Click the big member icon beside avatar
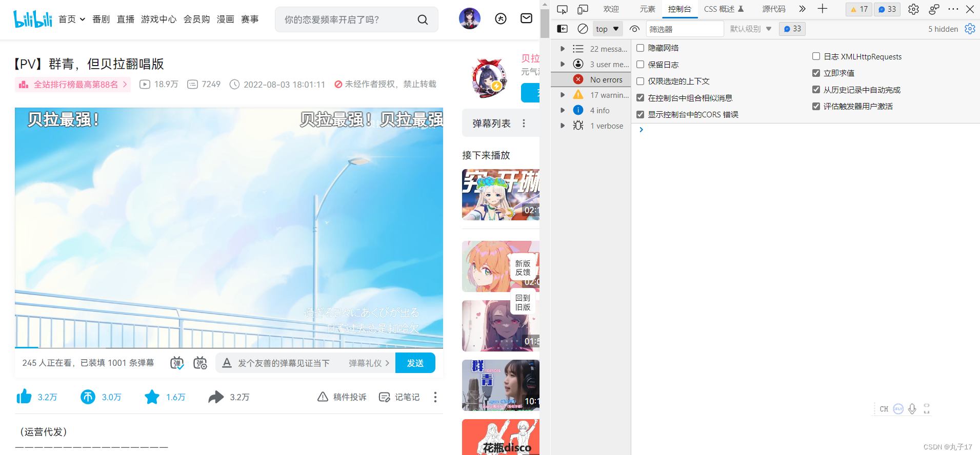 pos(501,19)
